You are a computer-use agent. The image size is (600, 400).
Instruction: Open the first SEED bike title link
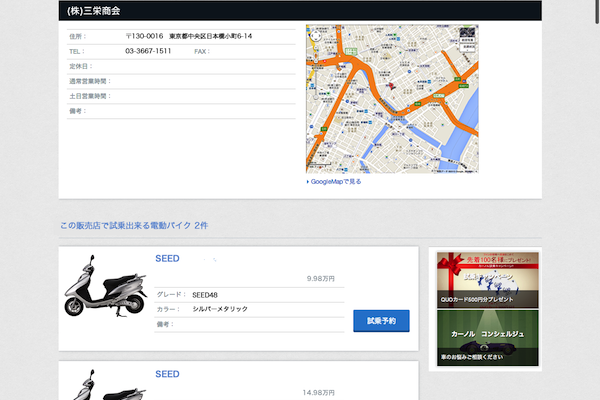pyautogui.click(x=167, y=259)
